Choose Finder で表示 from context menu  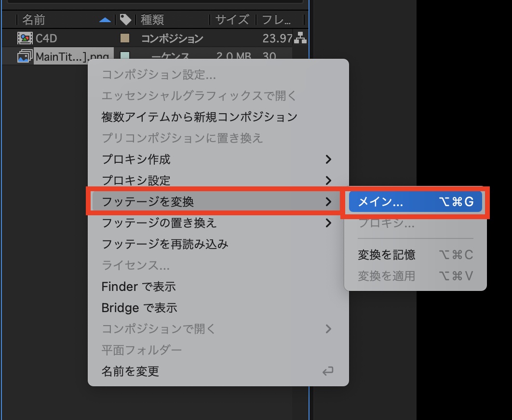(x=138, y=287)
